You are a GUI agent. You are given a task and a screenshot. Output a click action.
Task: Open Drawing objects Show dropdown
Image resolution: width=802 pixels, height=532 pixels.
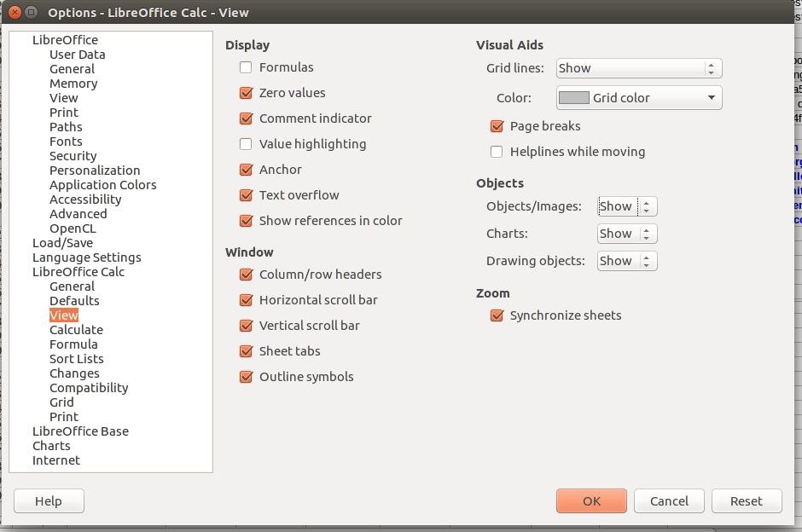(x=627, y=261)
